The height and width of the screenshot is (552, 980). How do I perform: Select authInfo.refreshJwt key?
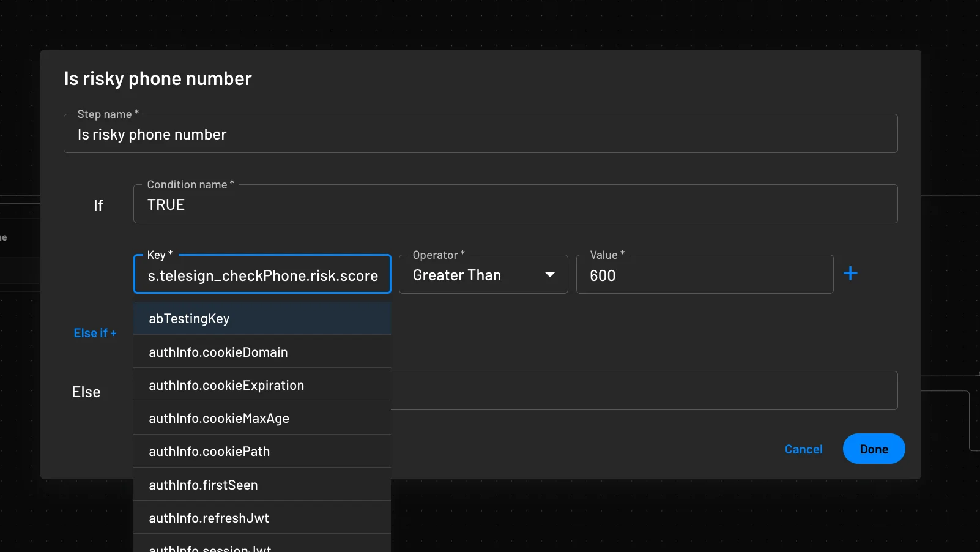click(x=209, y=517)
